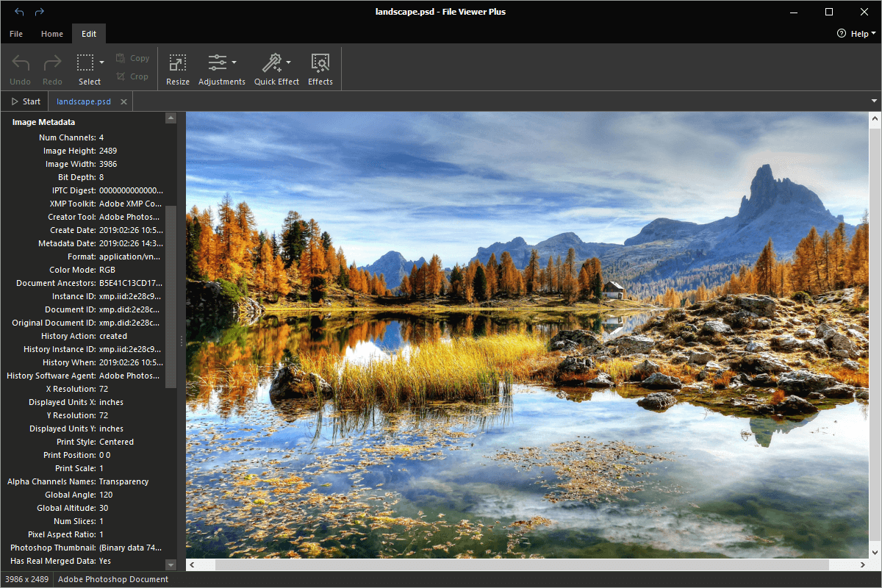
Task: Switch to the Home ribbon tab
Action: coord(51,33)
